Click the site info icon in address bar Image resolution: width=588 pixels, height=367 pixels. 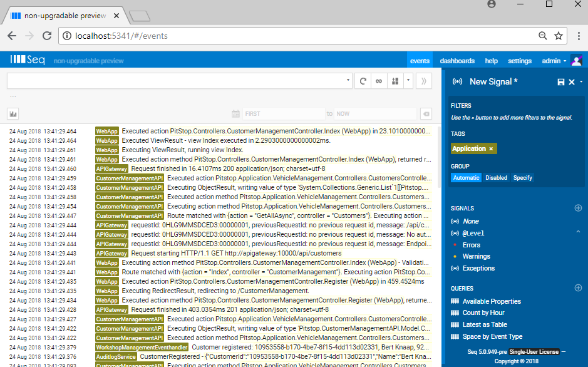click(x=67, y=36)
